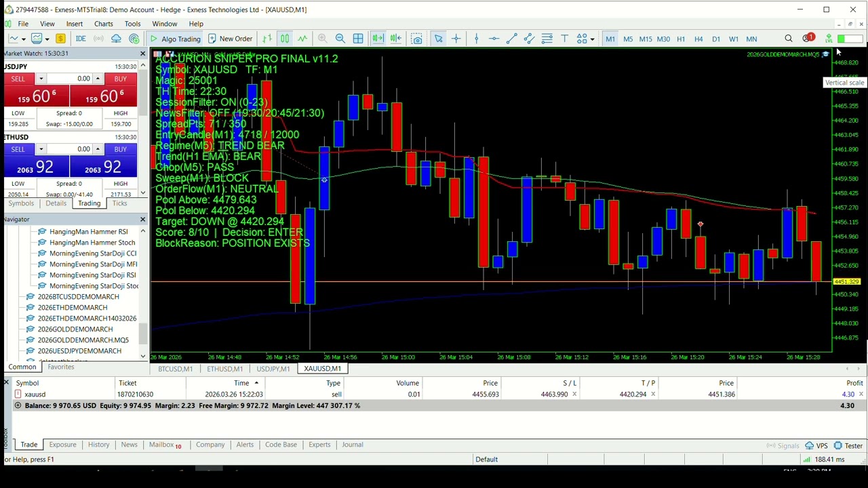
Task: Switch to MN monthly timeframe
Action: pos(751,39)
